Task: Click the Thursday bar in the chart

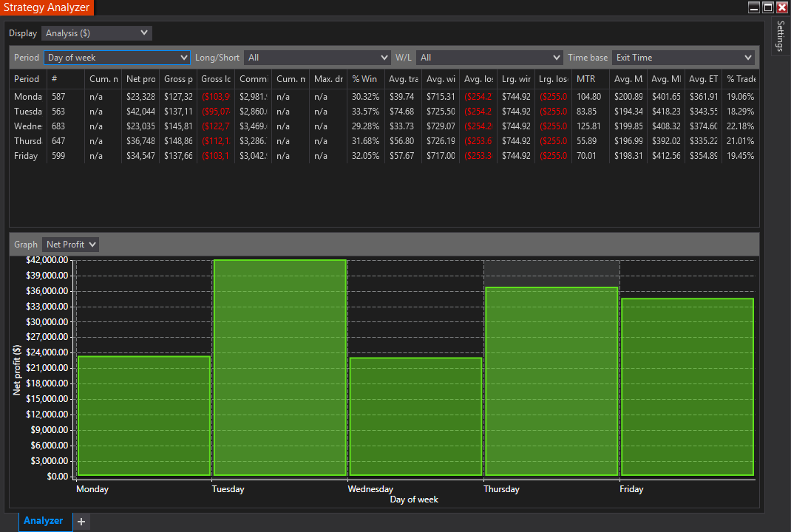Action: point(551,381)
